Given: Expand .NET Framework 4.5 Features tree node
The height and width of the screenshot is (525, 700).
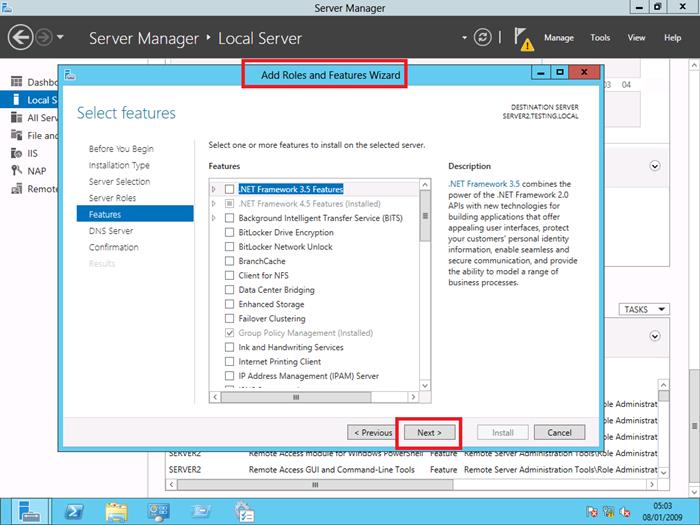Looking at the screenshot, I should pos(214,204).
